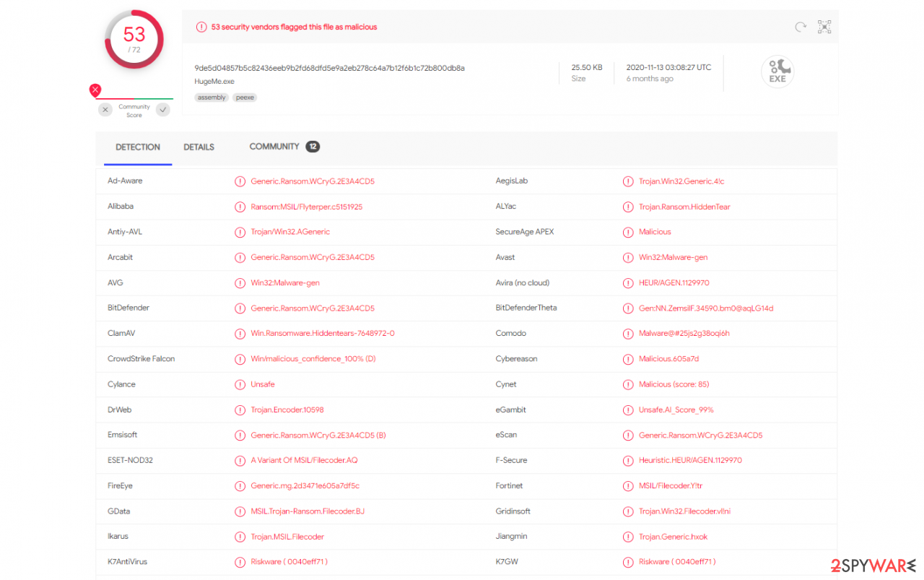Click the 'Malicious (score: 85)' result
The image size is (924, 580).
pos(674,384)
